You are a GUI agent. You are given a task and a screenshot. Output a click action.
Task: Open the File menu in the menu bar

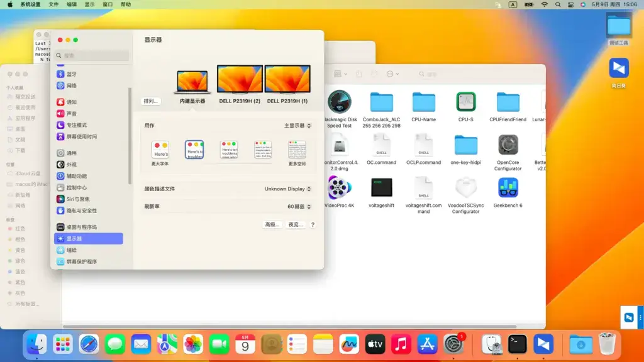[54, 4]
